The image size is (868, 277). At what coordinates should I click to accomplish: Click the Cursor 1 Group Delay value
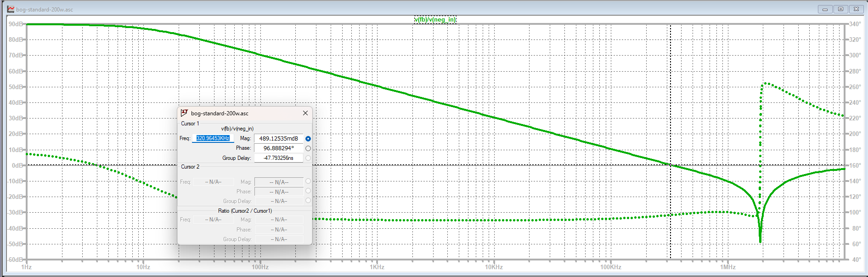coord(278,158)
